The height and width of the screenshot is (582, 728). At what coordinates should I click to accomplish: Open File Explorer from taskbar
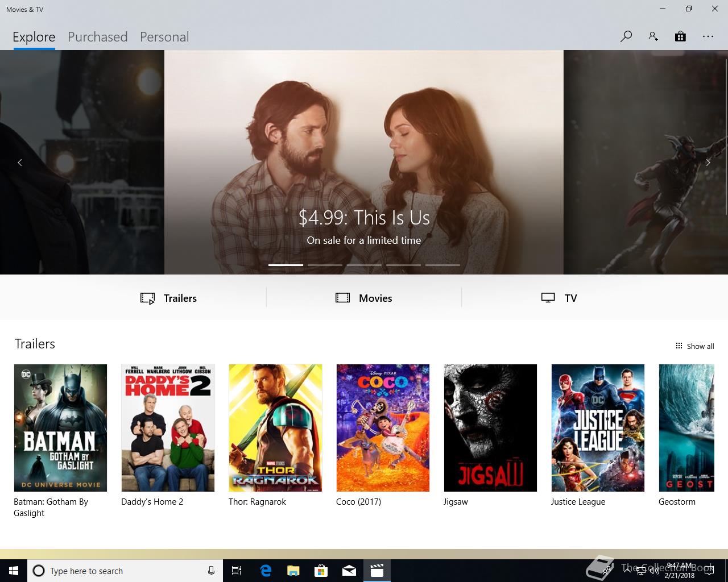click(293, 571)
